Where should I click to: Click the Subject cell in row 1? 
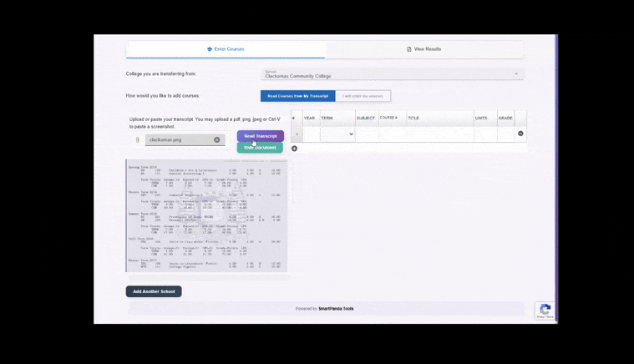367,134
